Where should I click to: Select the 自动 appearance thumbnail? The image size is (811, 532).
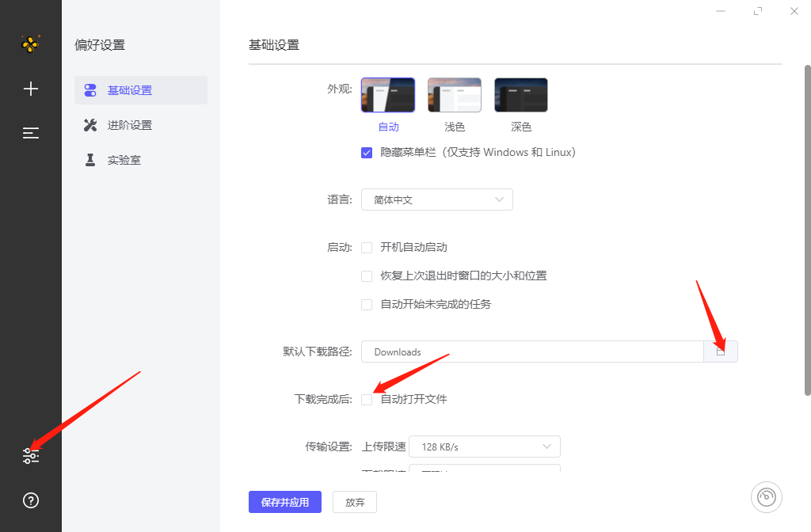point(388,95)
